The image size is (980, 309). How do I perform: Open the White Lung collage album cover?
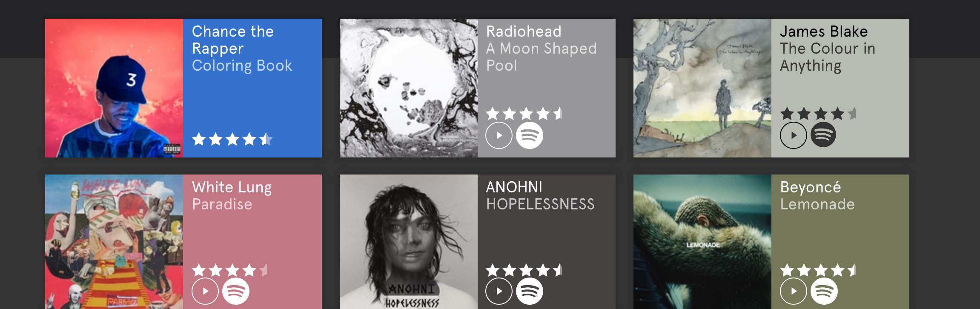pos(114,242)
